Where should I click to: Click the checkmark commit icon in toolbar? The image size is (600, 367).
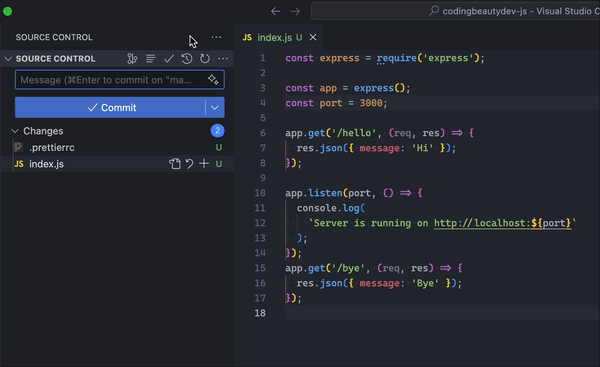click(169, 59)
